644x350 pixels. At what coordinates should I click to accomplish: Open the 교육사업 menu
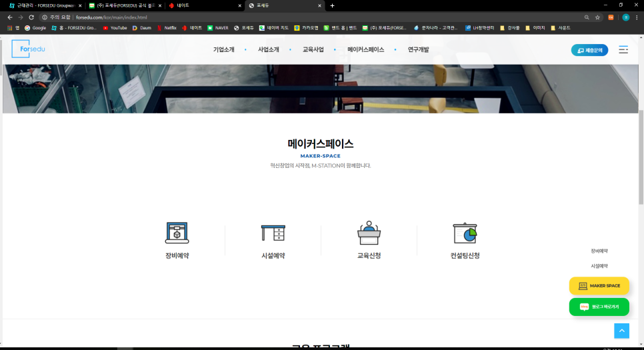(x=313, y=50)
